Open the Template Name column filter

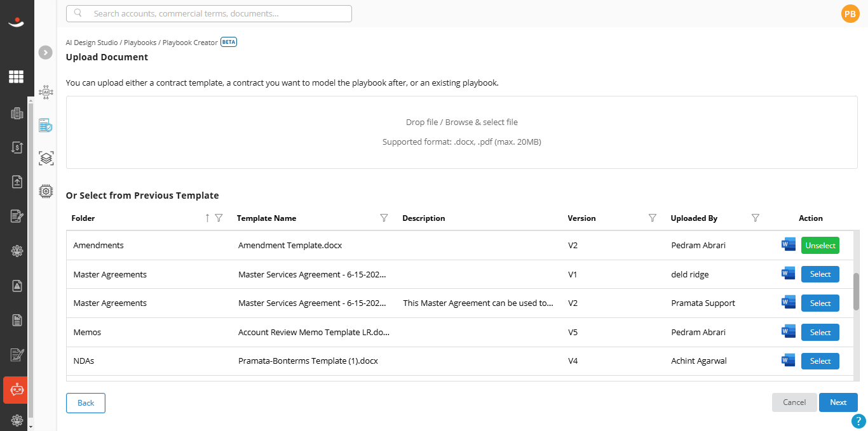click(384, 218)
